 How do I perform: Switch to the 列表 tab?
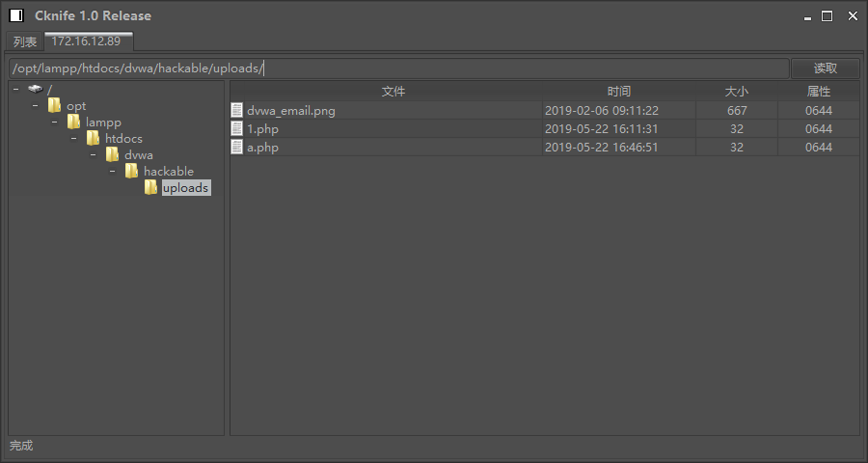tap(25, 41)
